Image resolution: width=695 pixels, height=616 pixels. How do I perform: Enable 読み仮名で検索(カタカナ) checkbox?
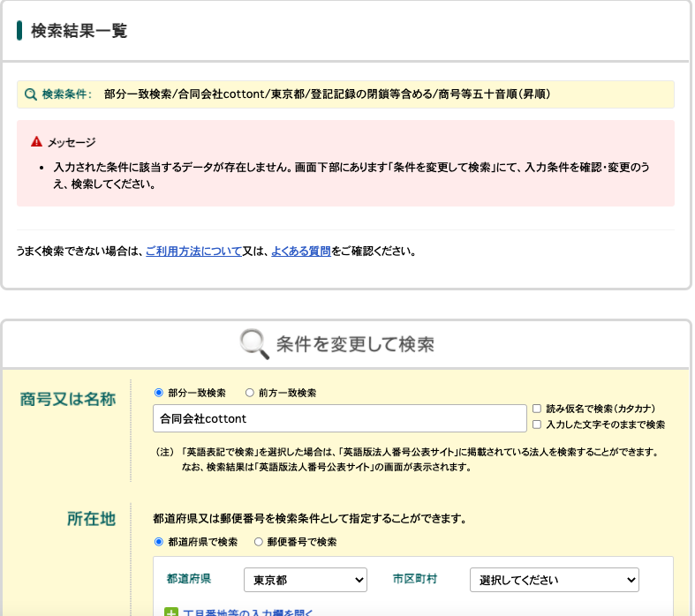(x=537, y=409)
